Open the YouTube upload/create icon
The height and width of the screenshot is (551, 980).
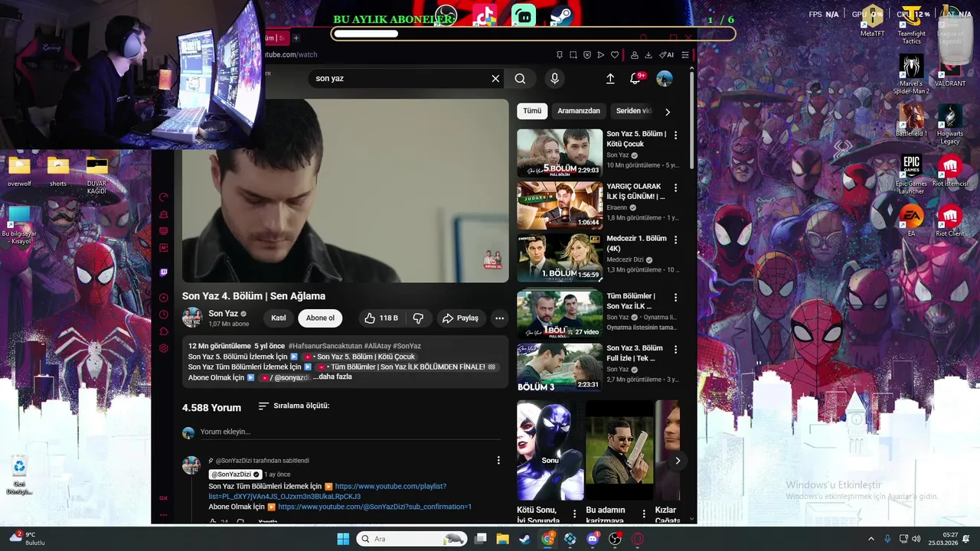pyautogui.click(x=610, y=78)
